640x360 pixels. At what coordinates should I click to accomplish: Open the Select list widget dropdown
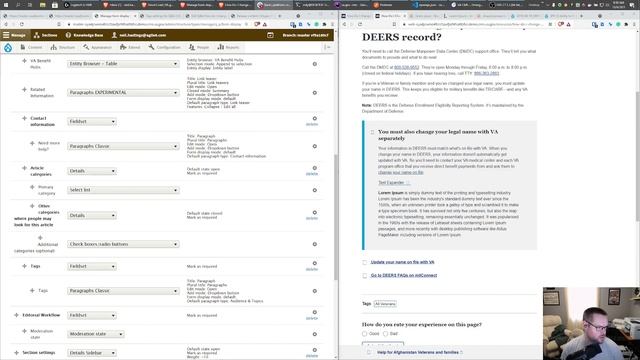[x=123, y=190]
